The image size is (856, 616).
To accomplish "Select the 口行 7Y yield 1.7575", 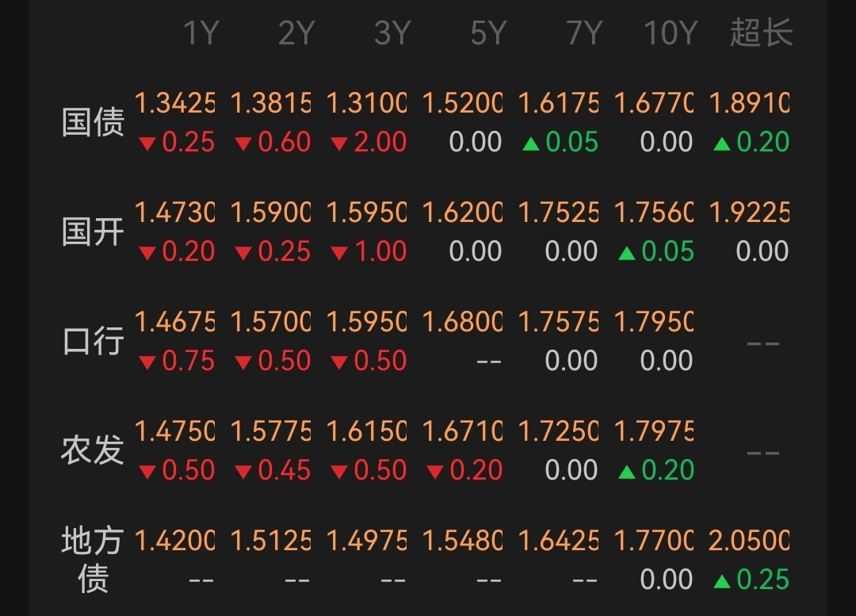I will (558, 322).
